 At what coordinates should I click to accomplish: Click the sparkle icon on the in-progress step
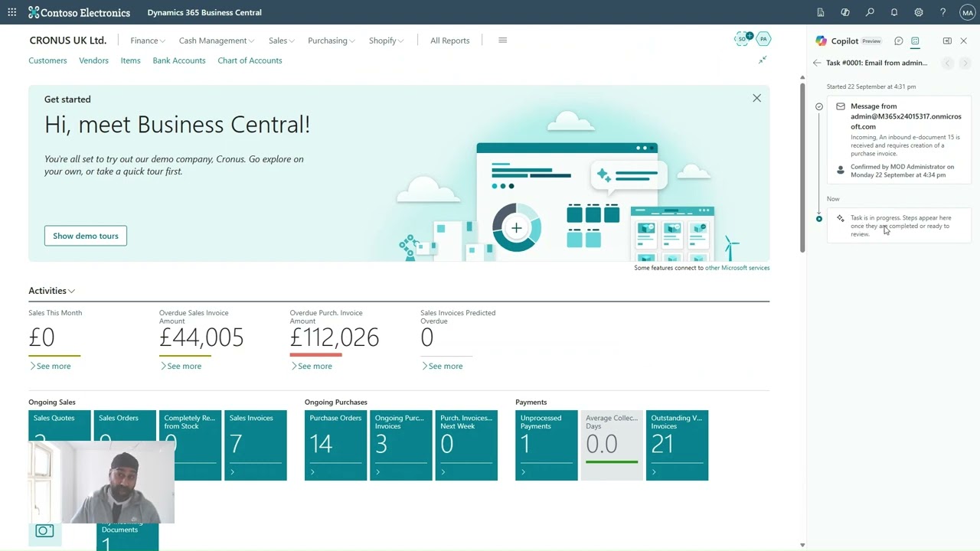click(841, 218)
